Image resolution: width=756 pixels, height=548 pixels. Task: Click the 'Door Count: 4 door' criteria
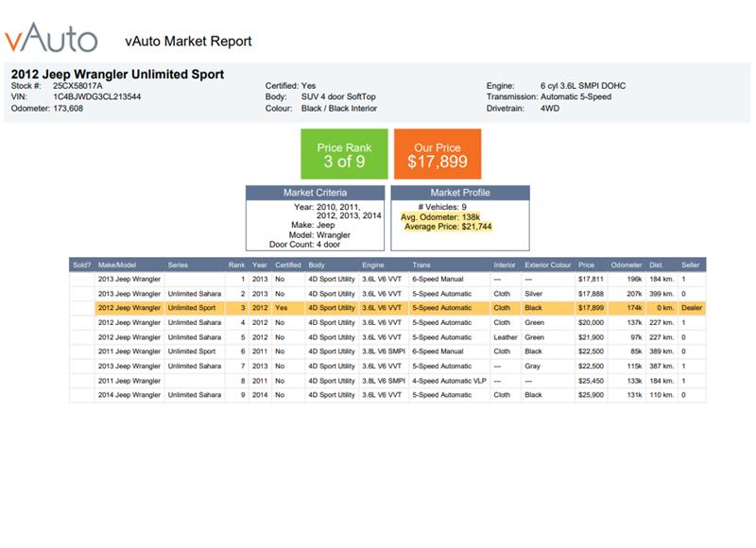pos(304,245)
